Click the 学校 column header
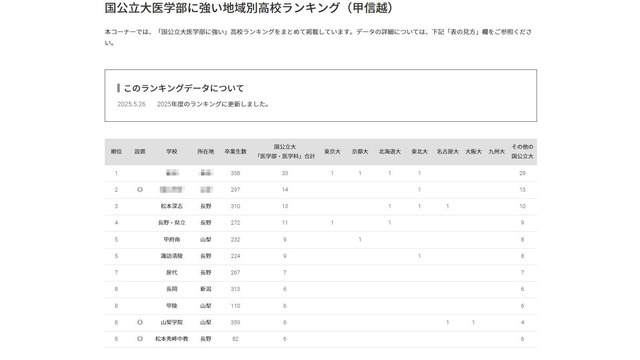The width and height of the screenshot is (640, 360). [172, 151]
